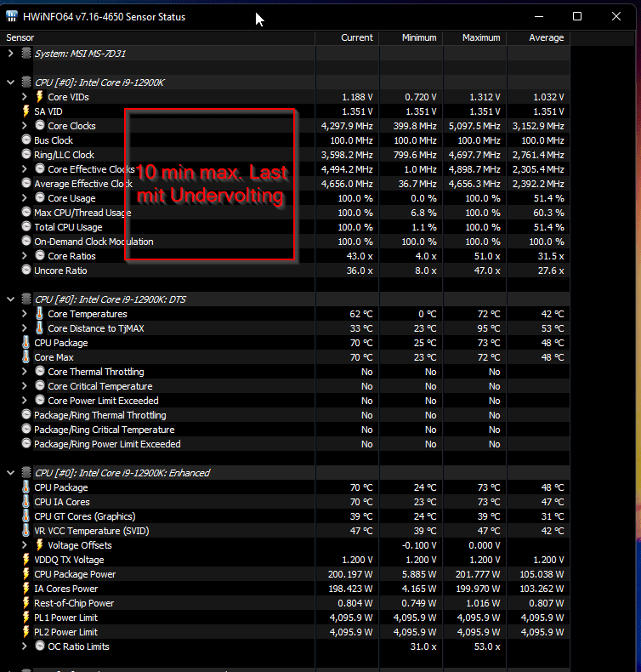
Task: Expand the System: MSI MS-7D31 group
Action: point(11,53)
